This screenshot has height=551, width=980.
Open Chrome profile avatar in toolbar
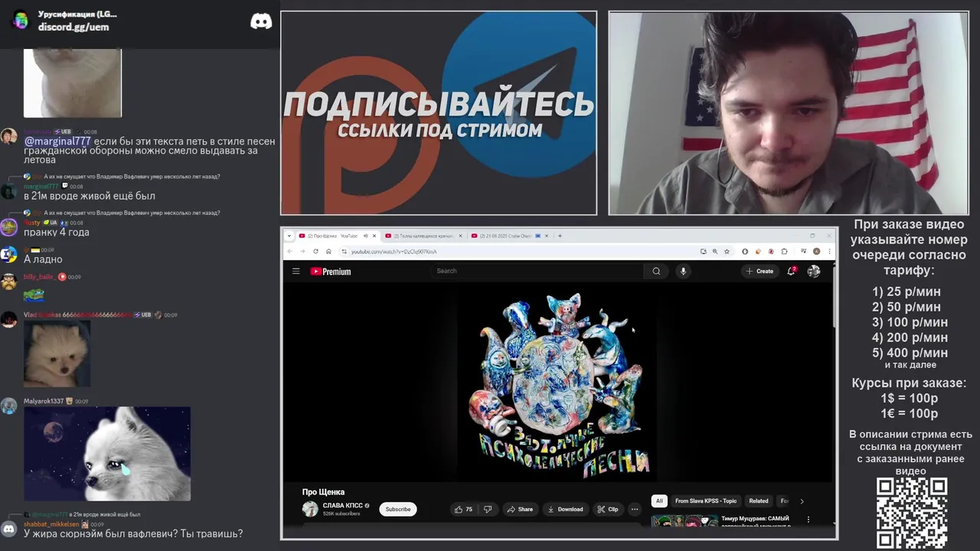[x=817, y=251]
